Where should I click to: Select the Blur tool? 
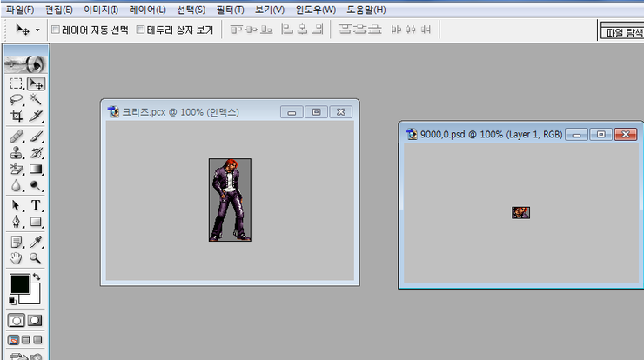[17, 185]
